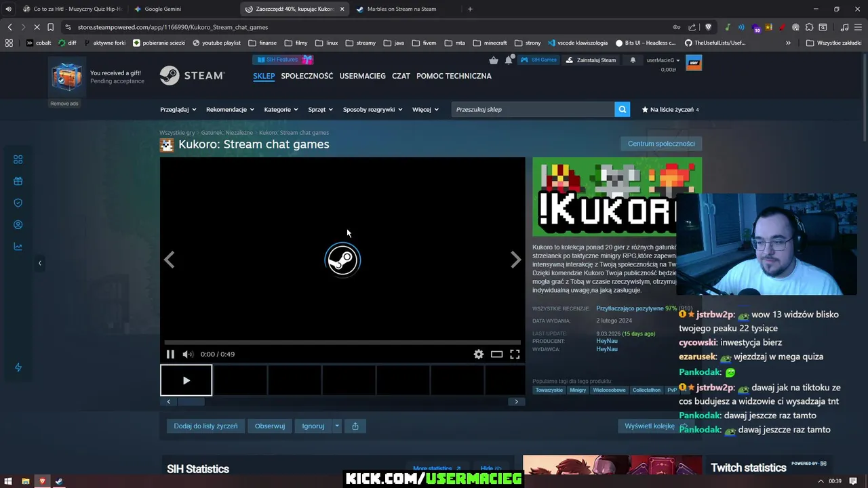Screen dimensions: 868x488
Task: Pause the Kukoro trailer video
Action: pos(170,354)
